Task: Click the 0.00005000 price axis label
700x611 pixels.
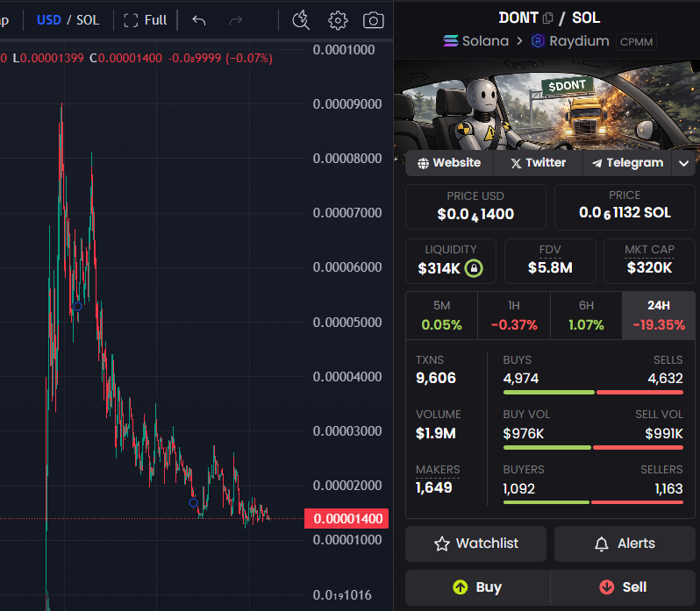Action: click(x=347, y=323)
